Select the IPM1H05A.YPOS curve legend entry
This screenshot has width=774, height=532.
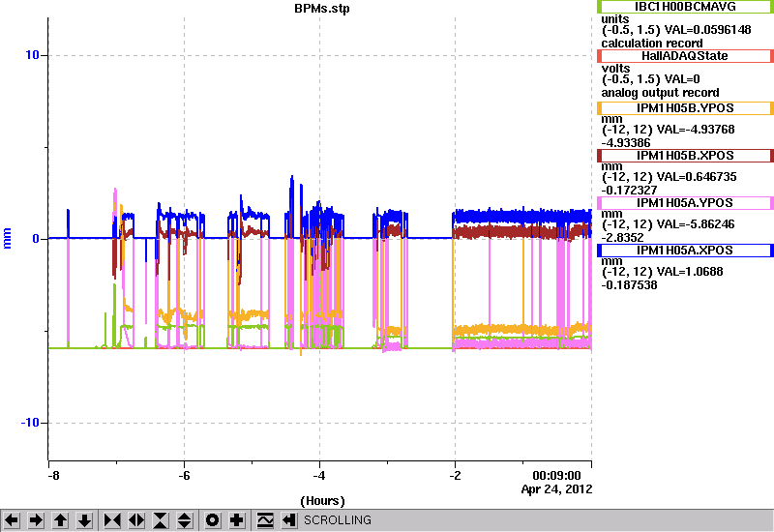click(685, 203)
